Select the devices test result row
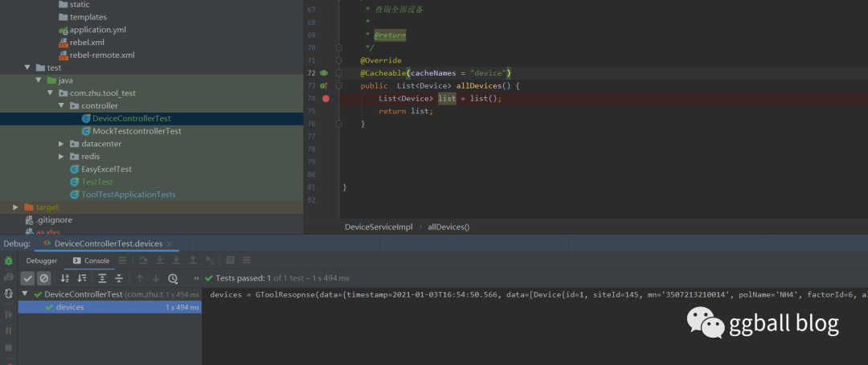Image resolution: width=868 pixels, height=365 pixels. (109, 307)
